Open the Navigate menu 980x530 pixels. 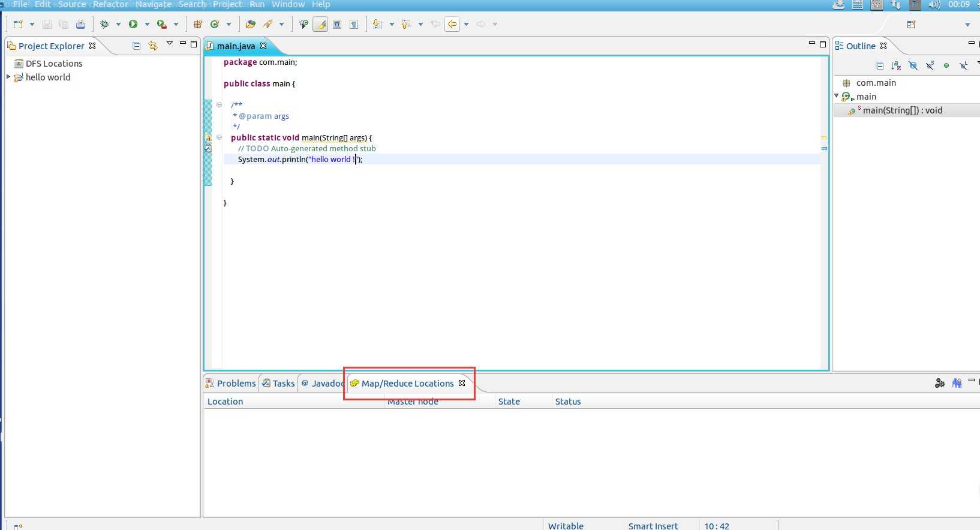(x=154, y=4)
